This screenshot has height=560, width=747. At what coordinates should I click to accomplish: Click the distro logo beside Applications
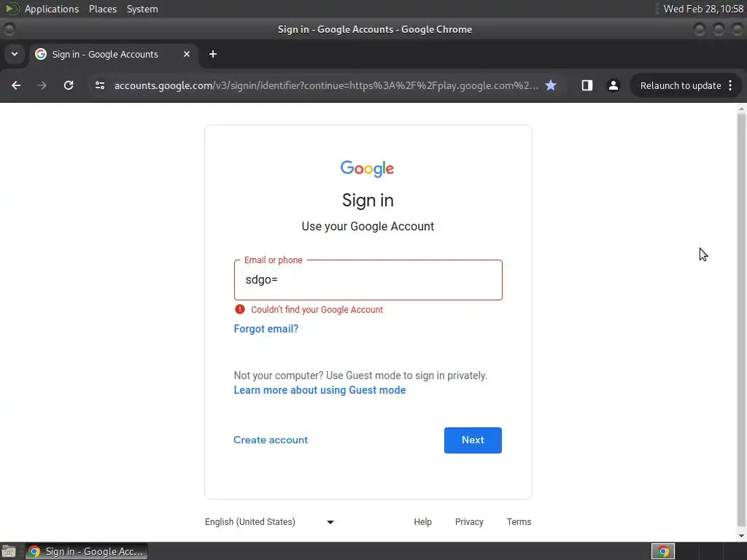12,9
